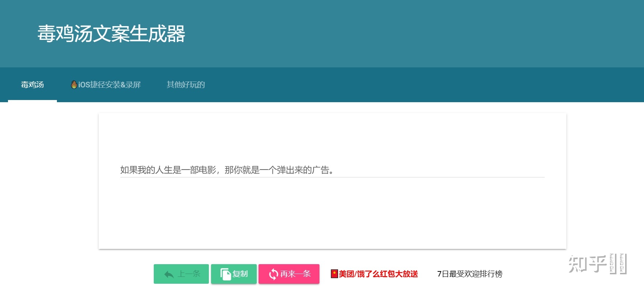Click the flame icon next to iOS捷径

(74, 85)
